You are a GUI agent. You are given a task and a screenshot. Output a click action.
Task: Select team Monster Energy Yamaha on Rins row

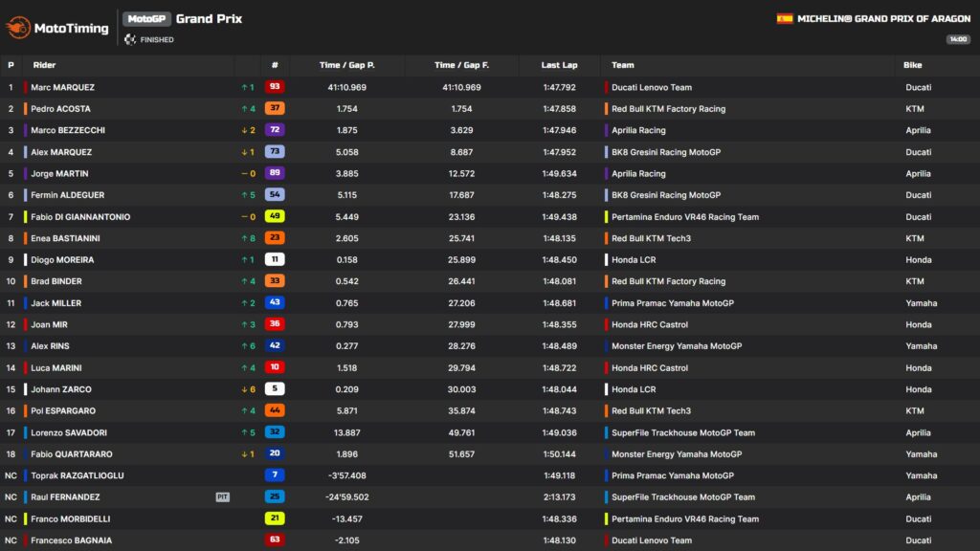pyautogui.click(x=677, y=346)
